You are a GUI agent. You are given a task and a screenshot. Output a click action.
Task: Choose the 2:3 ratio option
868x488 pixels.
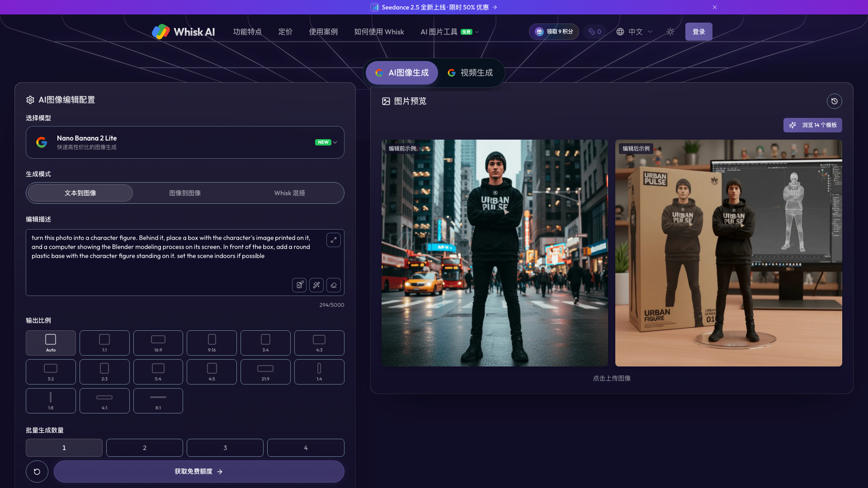pyautogui.click(x=104, y=372)
